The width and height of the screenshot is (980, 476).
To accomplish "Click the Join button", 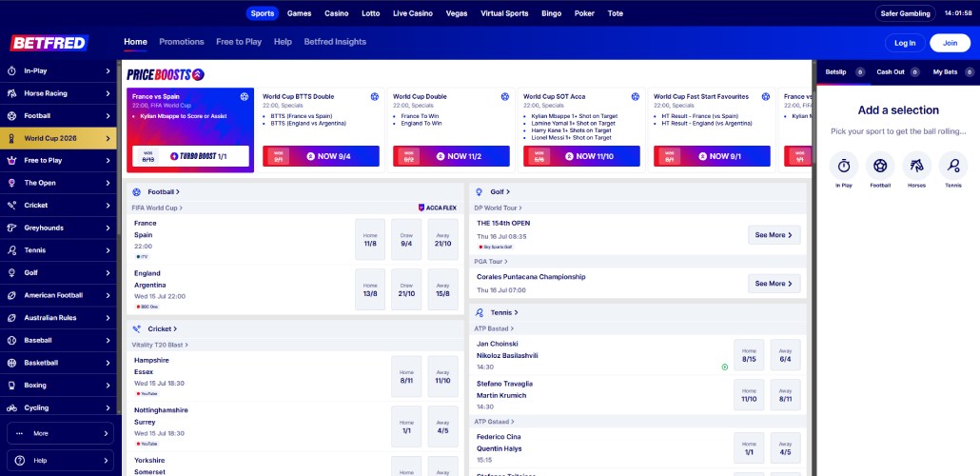I will click(x=950, y=43).
